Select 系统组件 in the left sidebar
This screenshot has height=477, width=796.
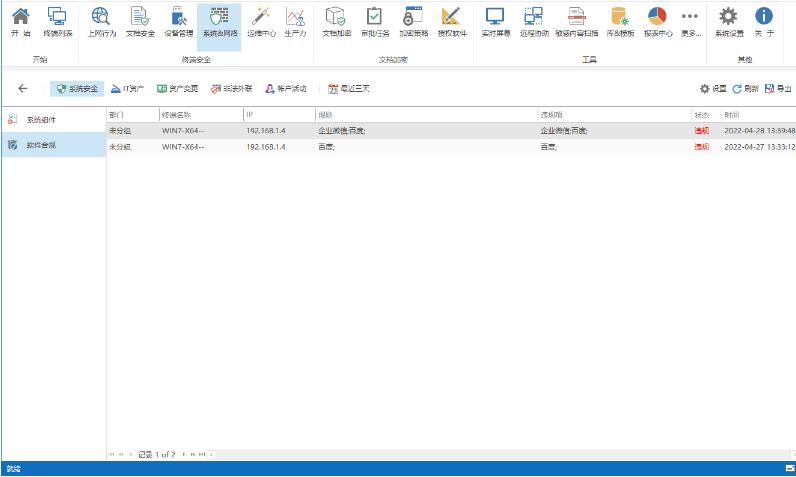(x=40, y=119)
